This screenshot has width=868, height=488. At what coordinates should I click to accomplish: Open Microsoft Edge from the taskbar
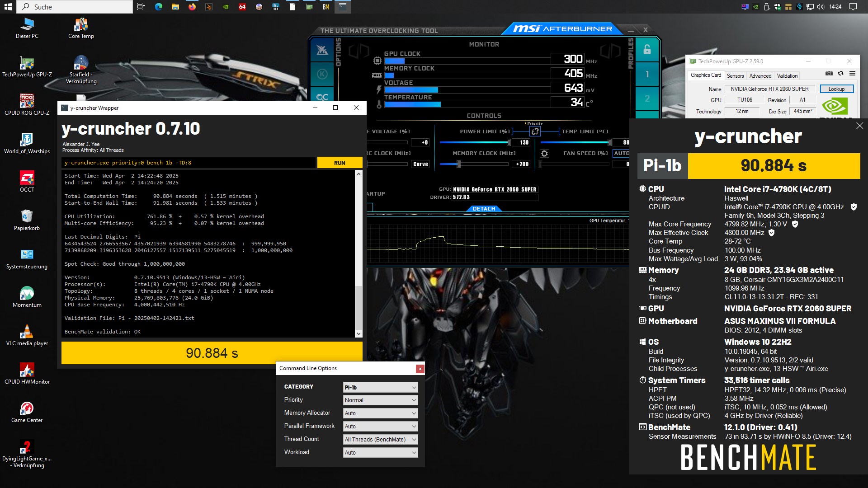tap(158, 7)
